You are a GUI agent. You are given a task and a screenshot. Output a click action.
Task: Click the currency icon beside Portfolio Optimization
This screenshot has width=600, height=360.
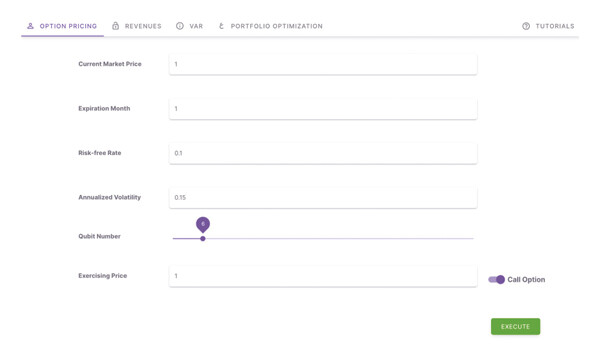click(221, 26)
